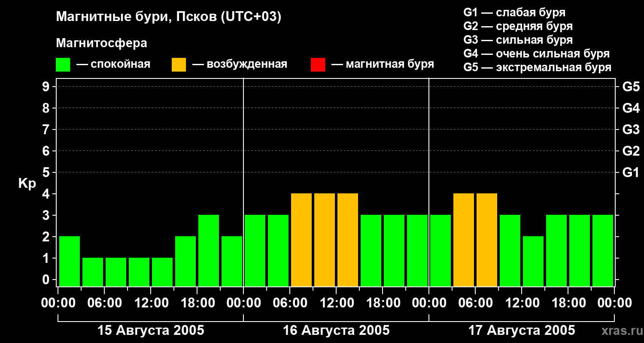Click the last green bar on 16 Августа
Screen dimensions: 644x343
[417, 250]
